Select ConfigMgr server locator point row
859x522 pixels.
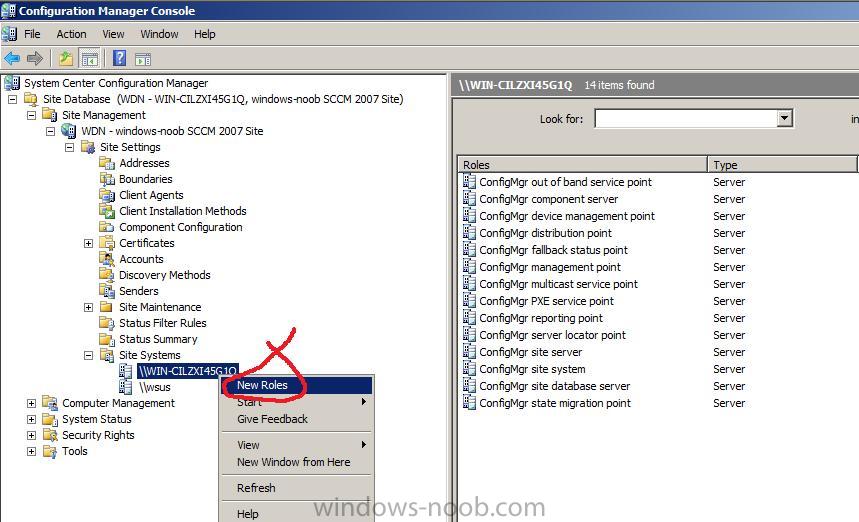552,335
